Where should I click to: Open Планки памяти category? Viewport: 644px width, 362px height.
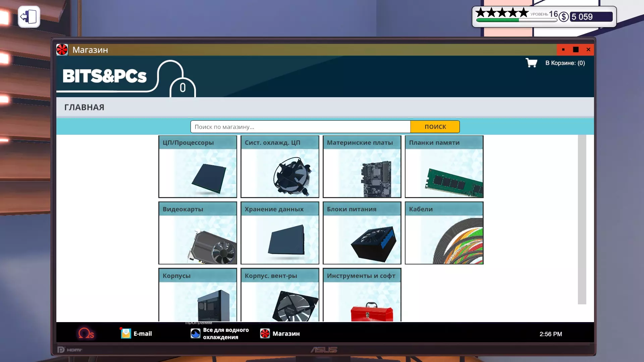click(x=444, y=167)
